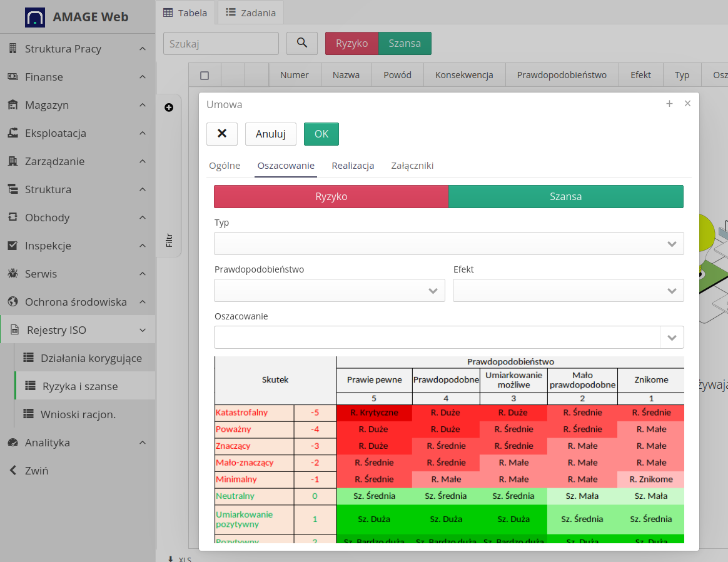Maximize the Umowa dialog with plus icon

669,104
